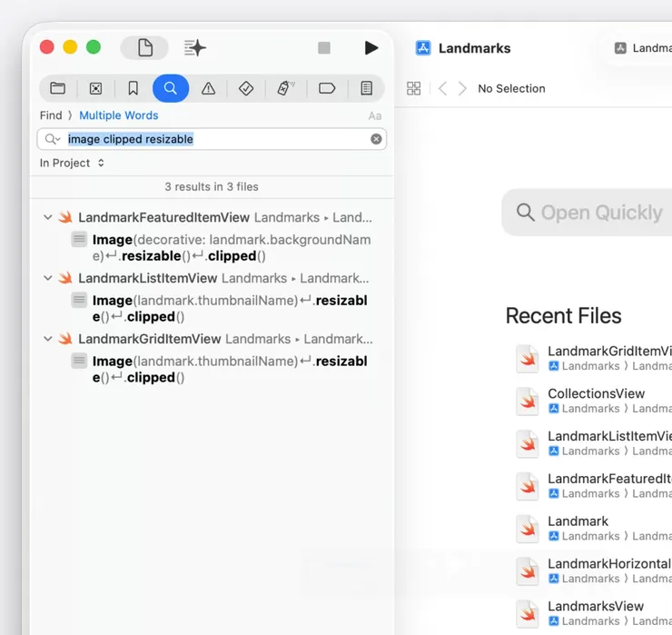The width and height of the screenshot is (672, 635).
Task: Switch to the Source Control navigator
Action: (x=95, y=88)
